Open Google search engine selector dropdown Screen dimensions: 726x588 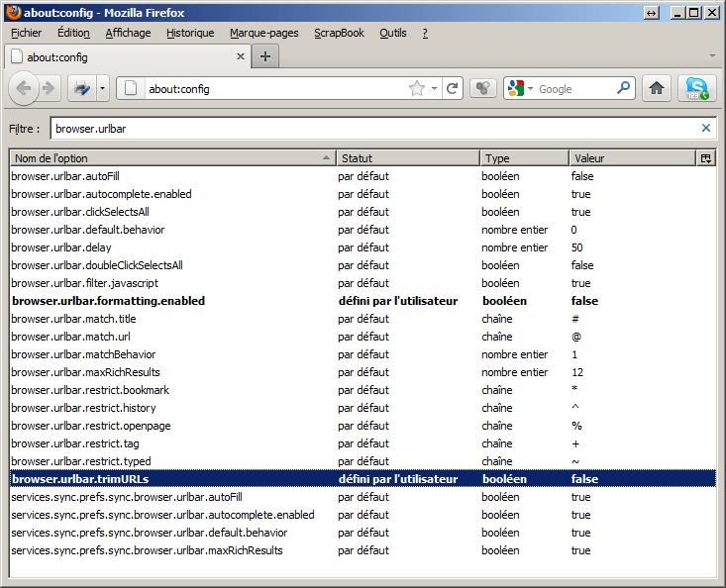pos(520,88)
